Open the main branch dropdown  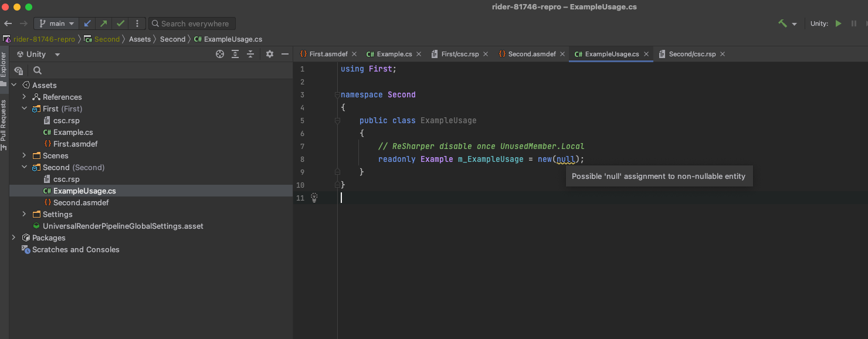pos(56,23)
